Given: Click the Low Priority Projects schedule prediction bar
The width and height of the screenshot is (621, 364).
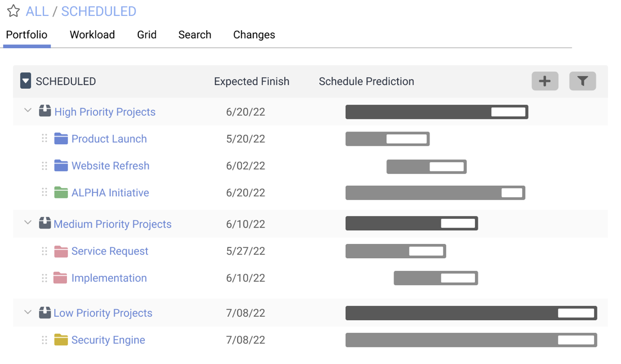Looking at the screenshot, I should [x=471, y=313].
